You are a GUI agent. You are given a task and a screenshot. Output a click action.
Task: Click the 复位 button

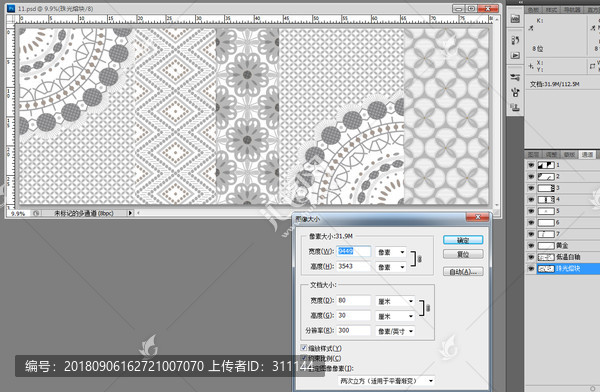tap(463, 254)
